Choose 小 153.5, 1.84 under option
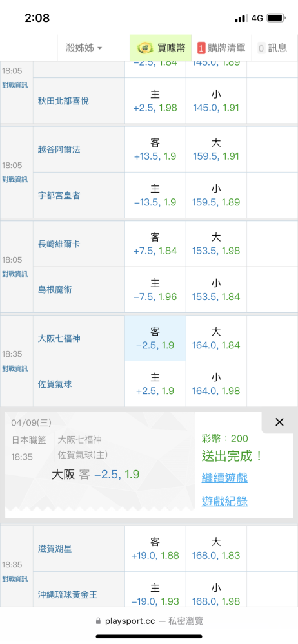The image size is (298, 644). 216,290
